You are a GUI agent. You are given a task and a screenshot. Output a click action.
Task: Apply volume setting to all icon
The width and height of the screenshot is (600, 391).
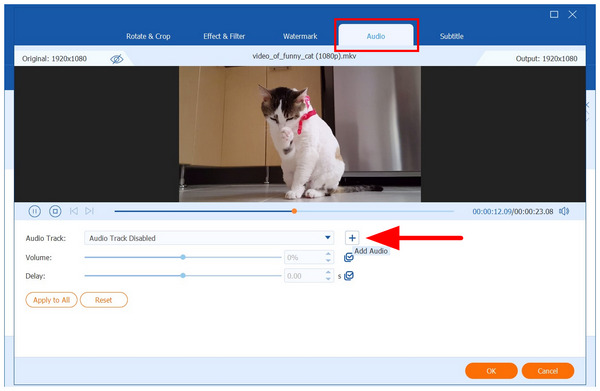349,257
